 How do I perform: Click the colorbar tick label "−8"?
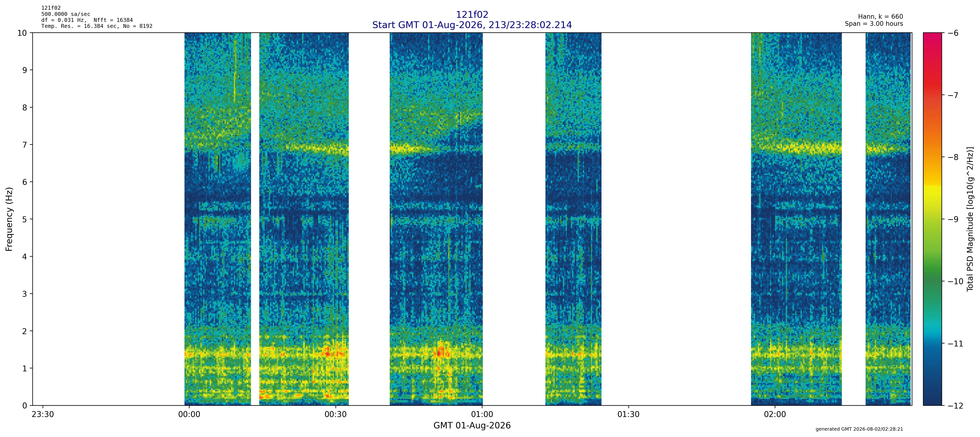point(953,157)
